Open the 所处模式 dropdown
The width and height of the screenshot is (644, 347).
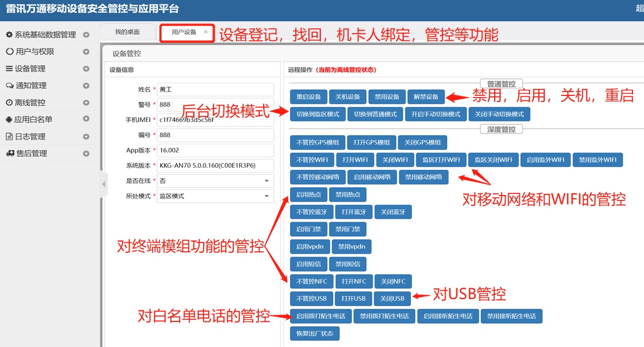215,196
